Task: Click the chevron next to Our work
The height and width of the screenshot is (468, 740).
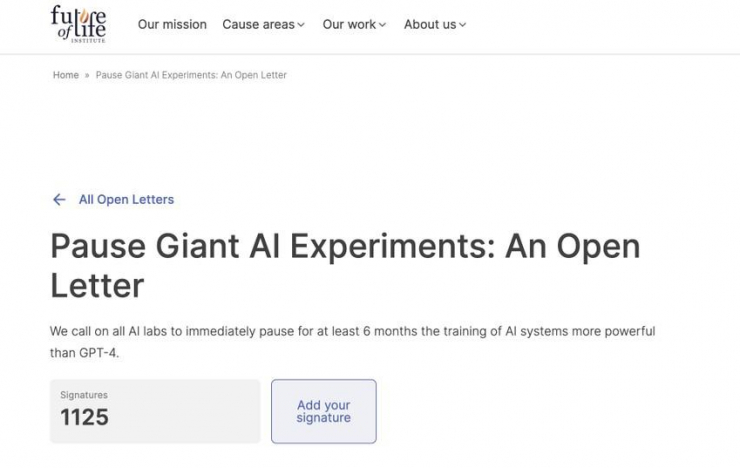Action: click(382, 25)
